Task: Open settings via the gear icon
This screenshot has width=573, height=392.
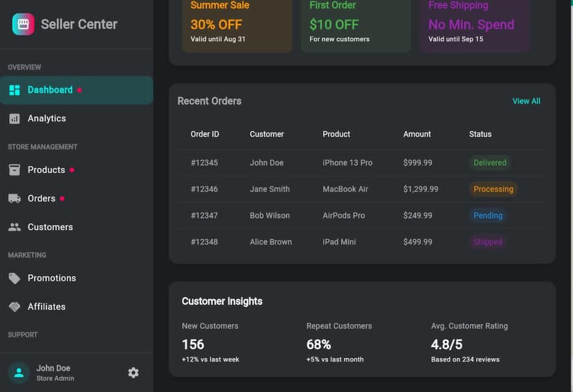Action: point(134,373)
